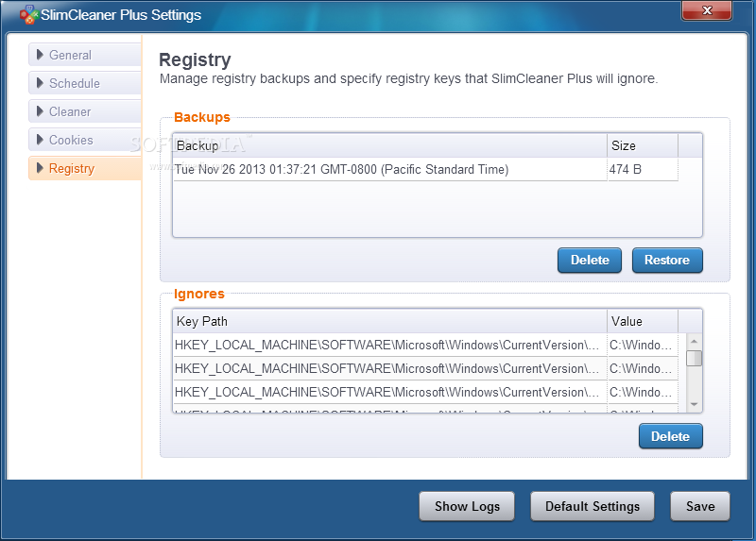
Task: Go to the Cookies settings section
Action: [x=85, y=140]
